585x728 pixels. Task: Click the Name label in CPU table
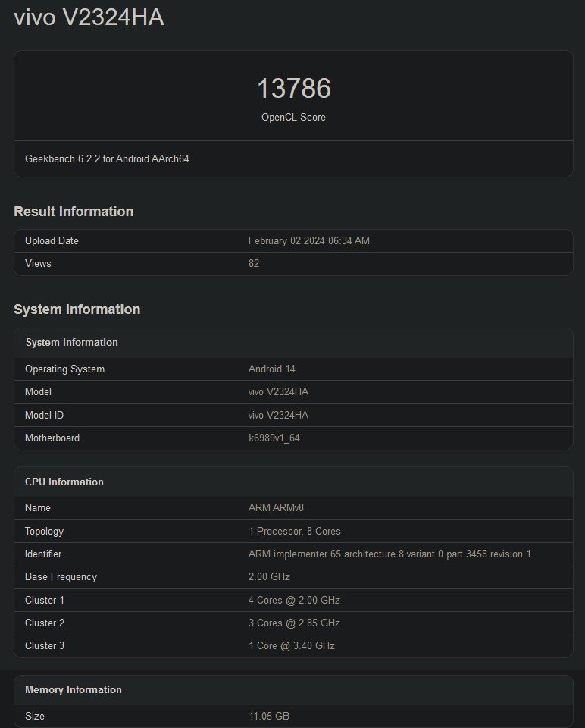point(38,507)
